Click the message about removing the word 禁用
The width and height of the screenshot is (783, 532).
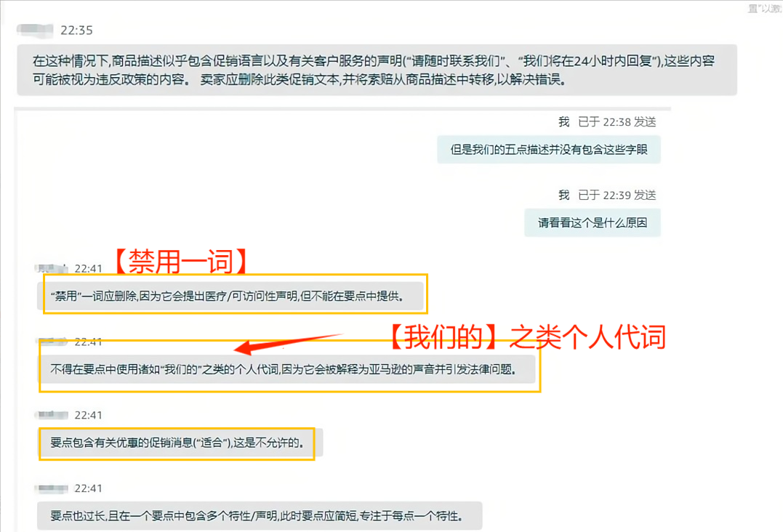(x=230, y=296)
